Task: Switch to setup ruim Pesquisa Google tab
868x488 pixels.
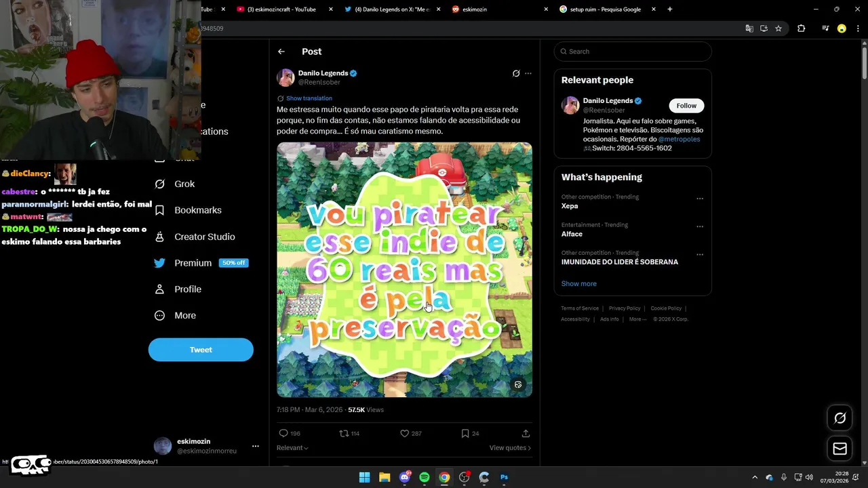Action: pyautogui.click(x=607, y=9)
